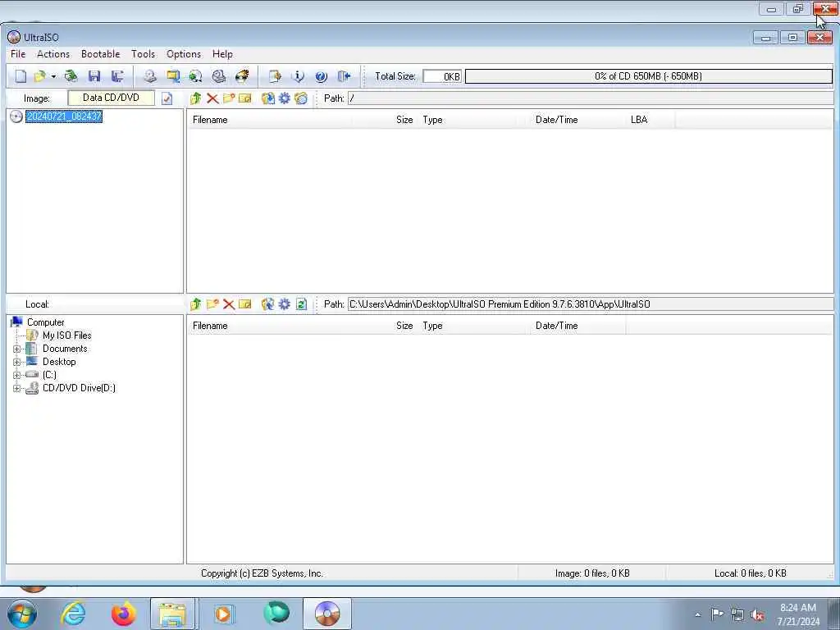Open the Help menu
This screenshot has width=840, height=630.
point(222,54)
